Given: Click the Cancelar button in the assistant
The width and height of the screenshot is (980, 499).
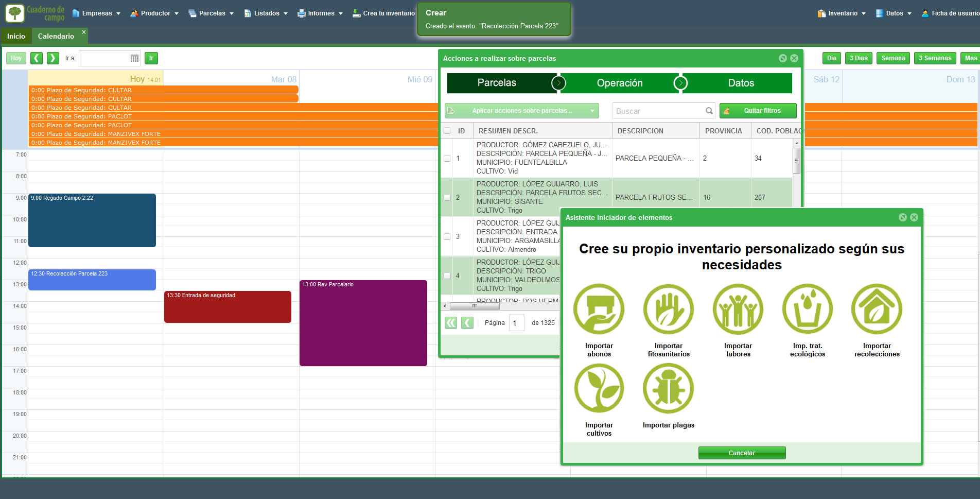Looking at the screenshot, I should click(x=742, y=453).
